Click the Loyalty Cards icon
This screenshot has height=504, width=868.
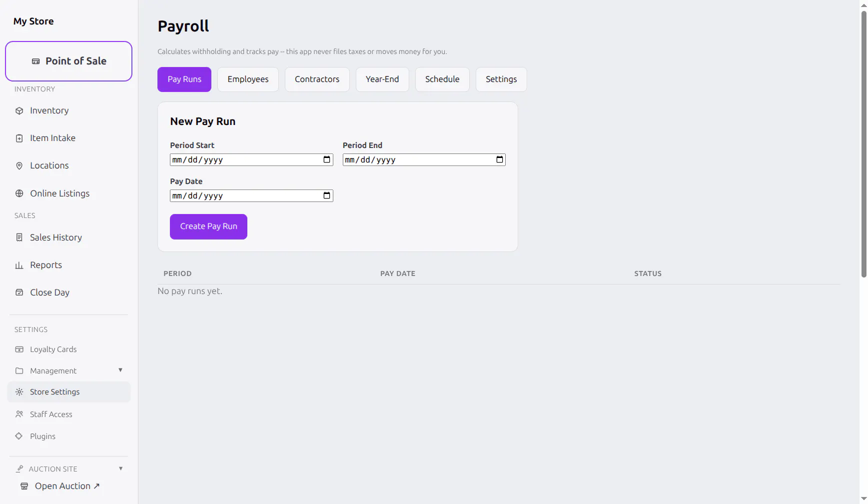(19, 349)
